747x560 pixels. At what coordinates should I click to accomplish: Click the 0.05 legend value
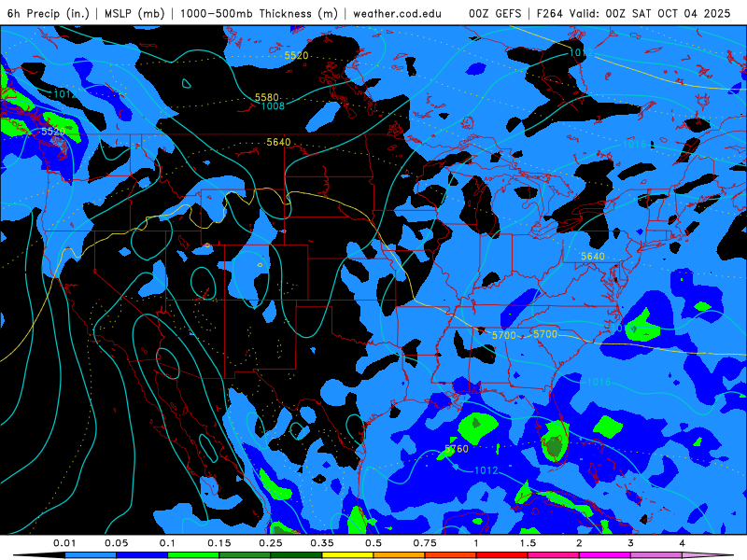[116, 543]
